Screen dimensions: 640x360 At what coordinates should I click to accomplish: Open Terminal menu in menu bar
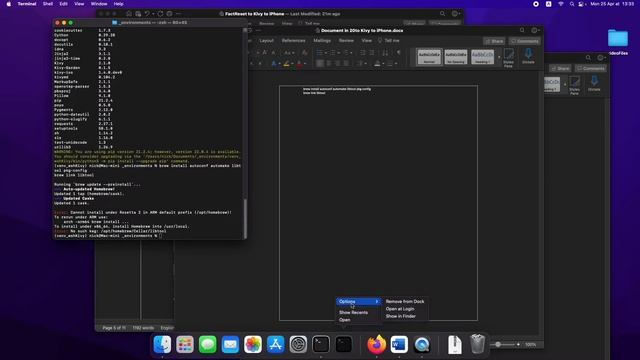[27, 4]
